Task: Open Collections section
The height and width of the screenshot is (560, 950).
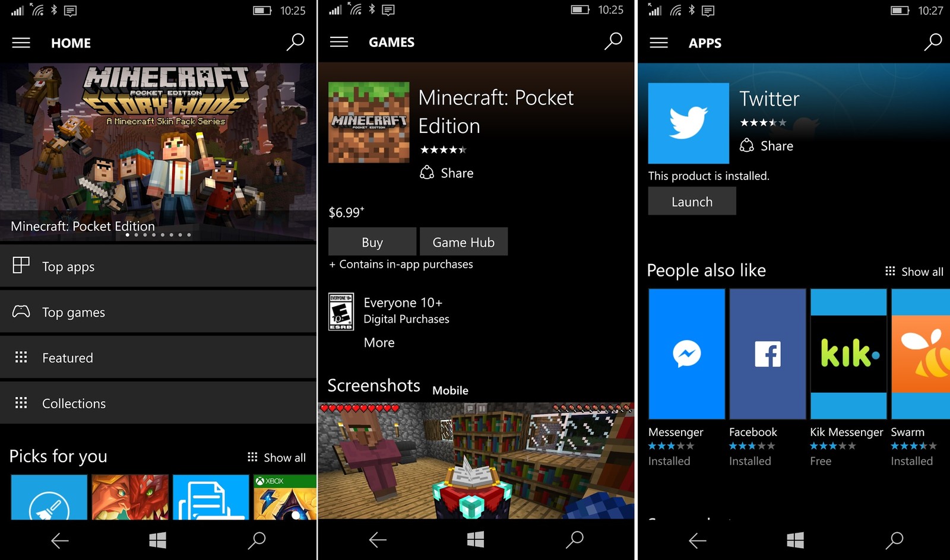Action: tap(158, 403)
